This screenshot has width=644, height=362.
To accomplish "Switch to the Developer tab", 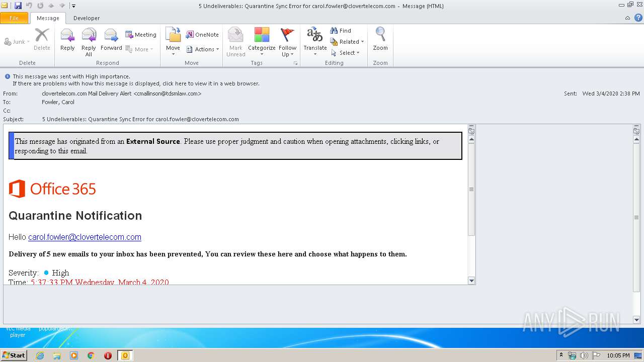I will pos(87,18).
